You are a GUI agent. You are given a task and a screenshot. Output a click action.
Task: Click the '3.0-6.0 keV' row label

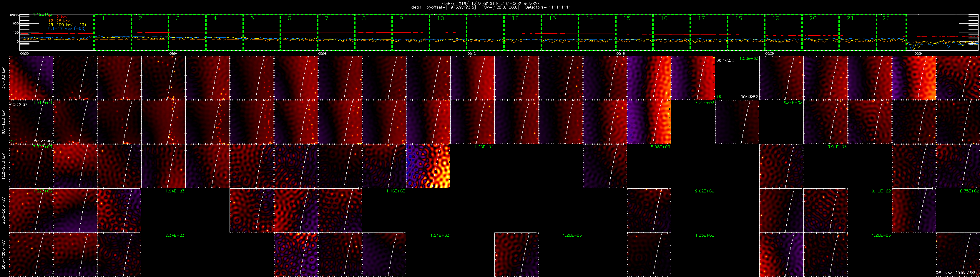4,78
